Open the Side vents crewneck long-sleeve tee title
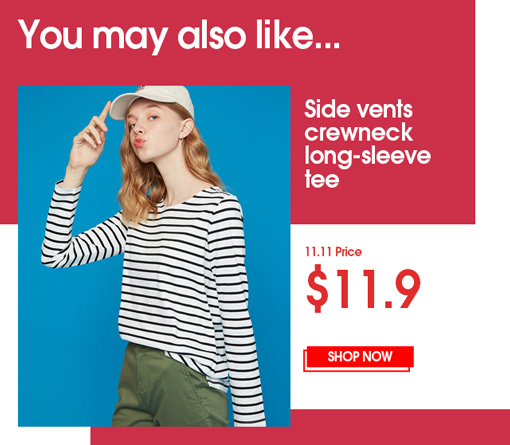The width and height of the screenshot is (510, 445). pyautogui.click(x=367, y=144)
